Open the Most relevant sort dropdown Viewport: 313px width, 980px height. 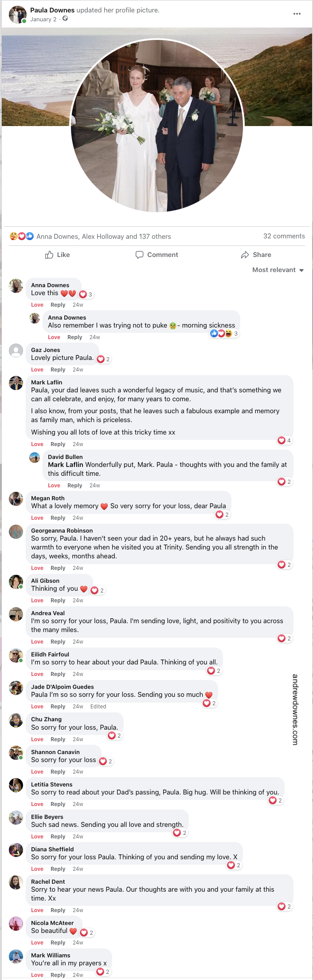[277, 270]
